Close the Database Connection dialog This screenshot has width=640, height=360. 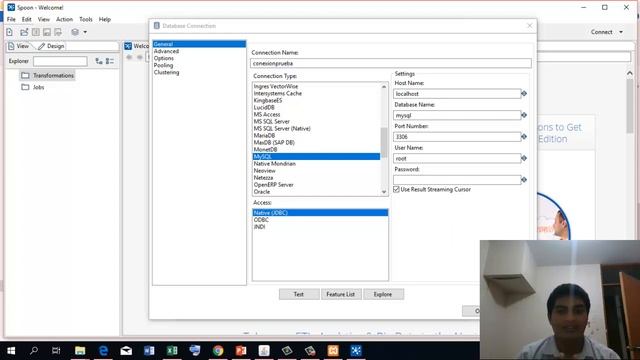point(529,26)
